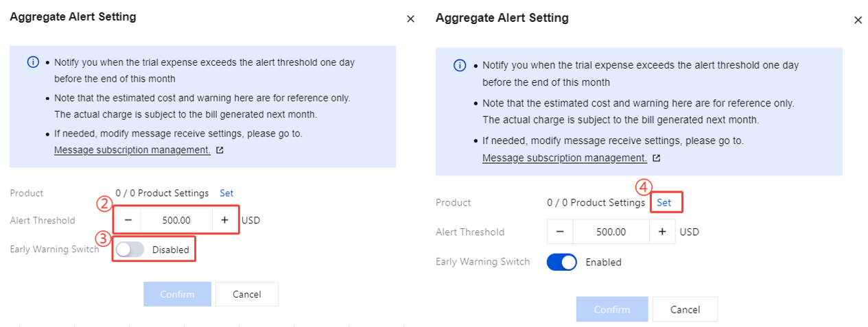The width and height of the screenshot is (868, 327).
Task: Click the info icon in left notice
Action: (33, 62)
